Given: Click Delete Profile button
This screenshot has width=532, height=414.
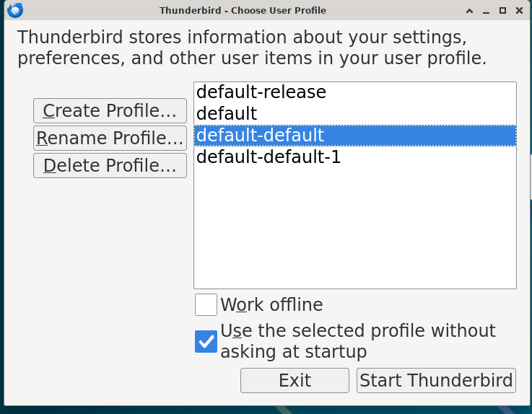Looking at the screenshot, I should click(110, 166).
